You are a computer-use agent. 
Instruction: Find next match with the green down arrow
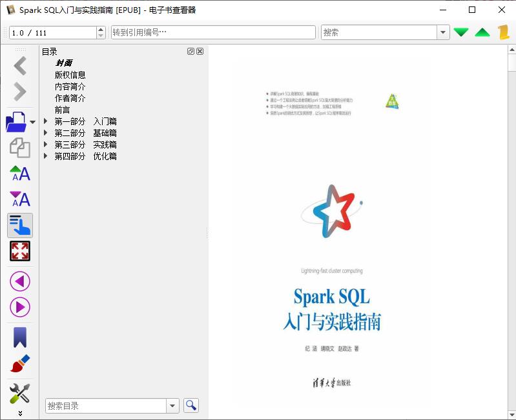460,32
